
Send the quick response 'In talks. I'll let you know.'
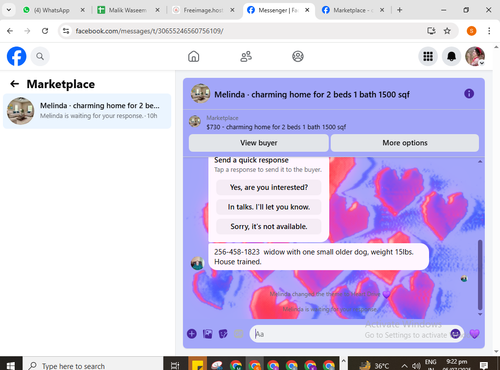click(x=269, y=207)
